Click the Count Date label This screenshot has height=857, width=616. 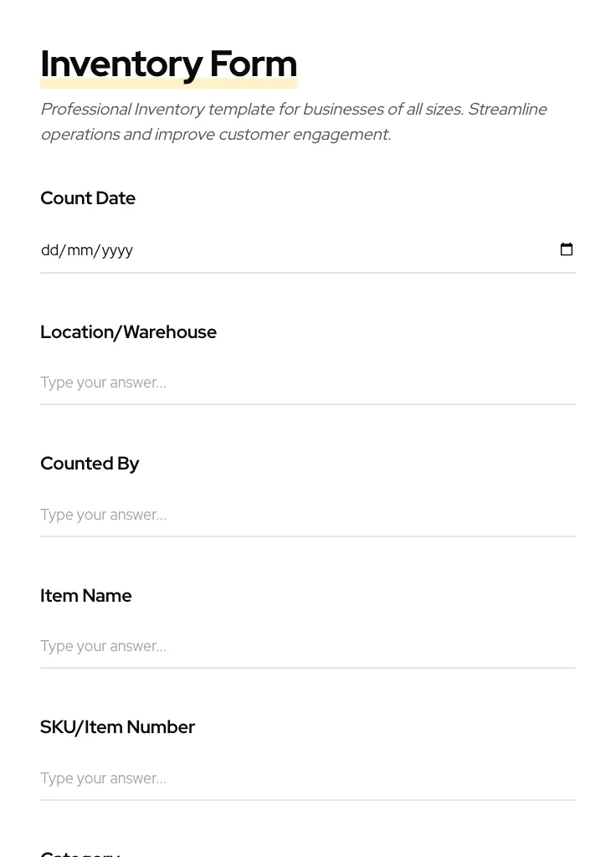coord(88,198)
